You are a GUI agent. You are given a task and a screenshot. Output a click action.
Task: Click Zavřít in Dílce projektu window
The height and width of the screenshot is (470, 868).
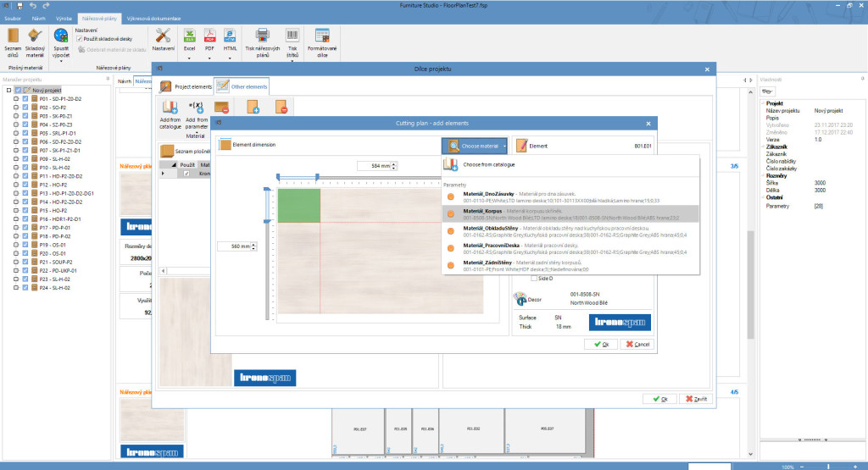click(x=696, y=399)
